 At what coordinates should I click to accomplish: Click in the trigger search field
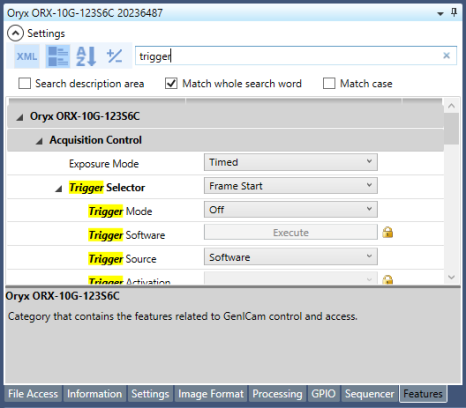(x=296, y=56)
